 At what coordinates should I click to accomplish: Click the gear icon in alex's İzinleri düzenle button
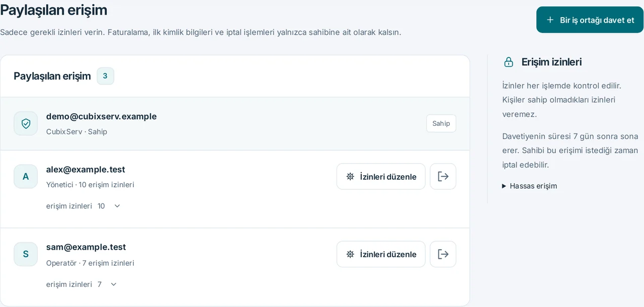pos(350,177)
